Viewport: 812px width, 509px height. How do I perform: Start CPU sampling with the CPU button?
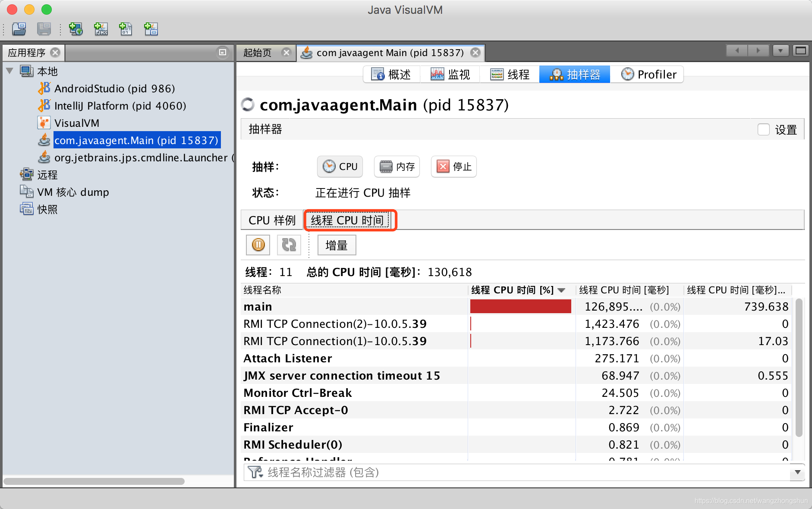[340, 167]
